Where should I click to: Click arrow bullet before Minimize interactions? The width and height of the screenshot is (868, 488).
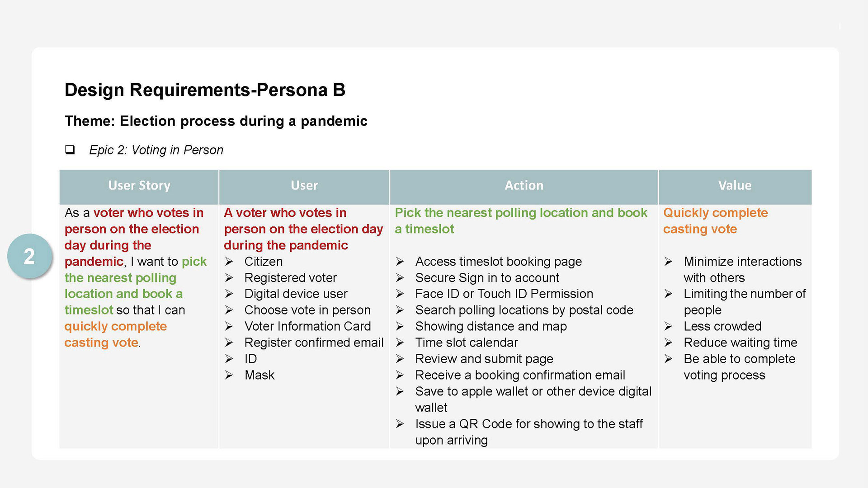[x=668, y=262]
